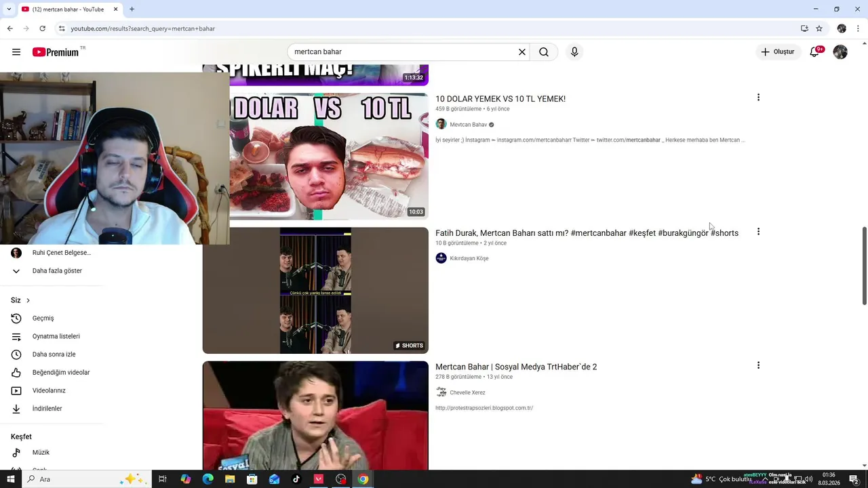Image resolution: width=868 pixels, height=488 pixels.
Task: Bookmark this page with star icon
Action: click(819, 28)
